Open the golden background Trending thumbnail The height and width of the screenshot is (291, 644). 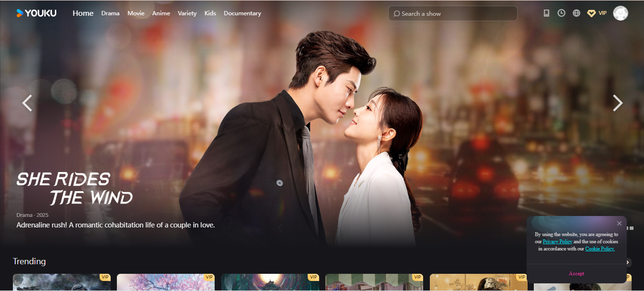click(478, 282)
